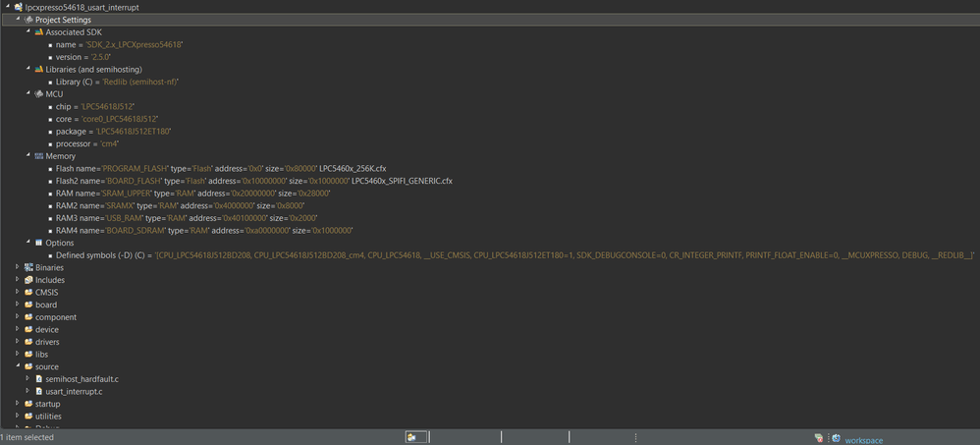
Task: Expand the board folder
Action: pyautogui.click(x=18, y=305)
